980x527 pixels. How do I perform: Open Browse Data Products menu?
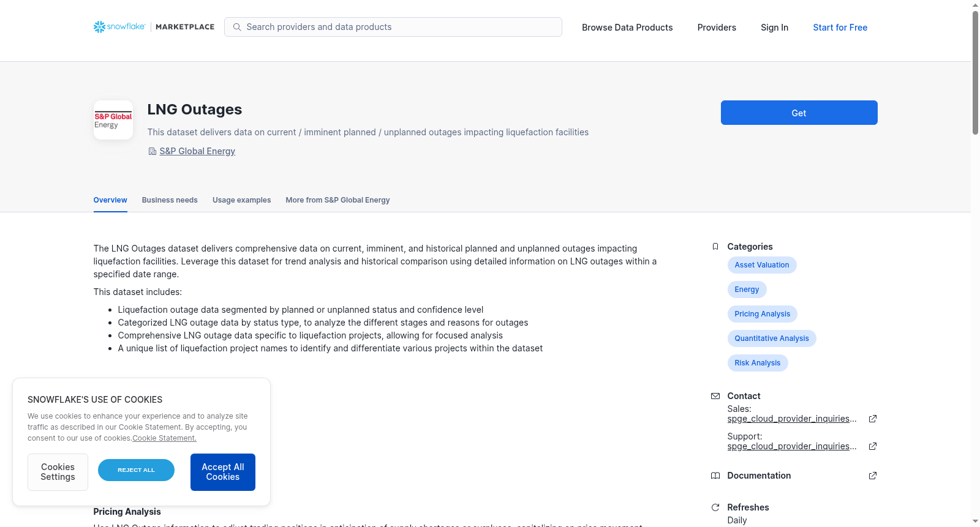point(627,28)
